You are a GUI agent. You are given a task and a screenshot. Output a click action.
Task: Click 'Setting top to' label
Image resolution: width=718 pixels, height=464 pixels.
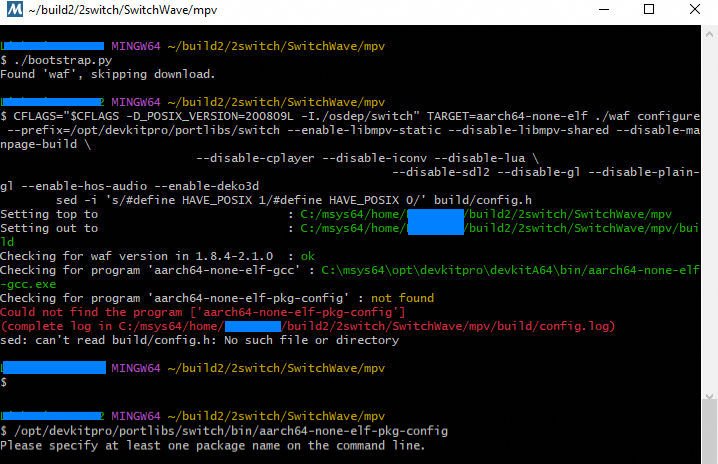tap(49, 214)
